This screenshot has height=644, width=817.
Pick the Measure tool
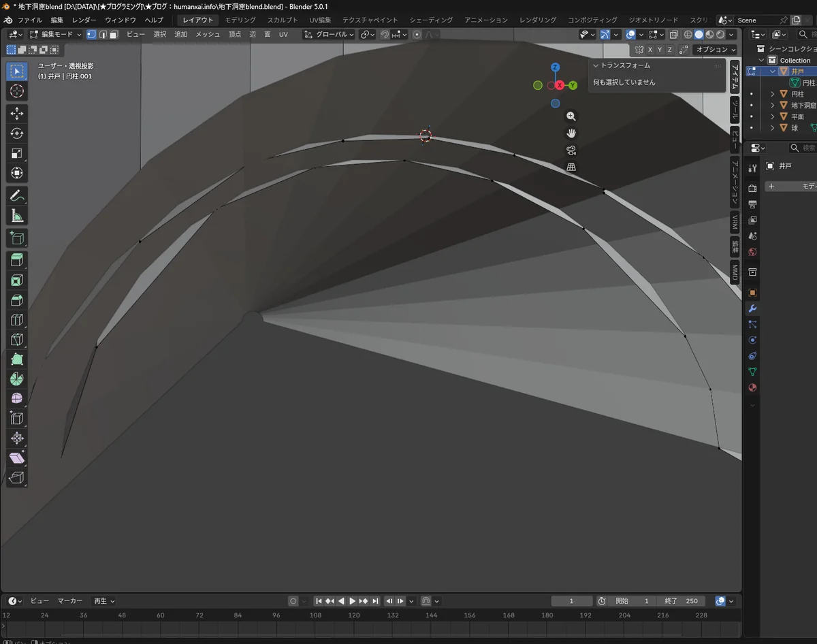17,216
